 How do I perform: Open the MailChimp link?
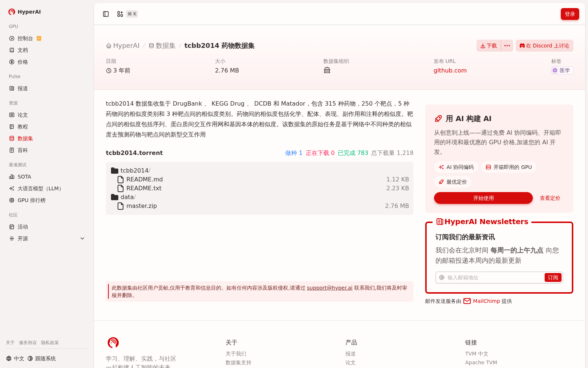[x=486, y=301]
